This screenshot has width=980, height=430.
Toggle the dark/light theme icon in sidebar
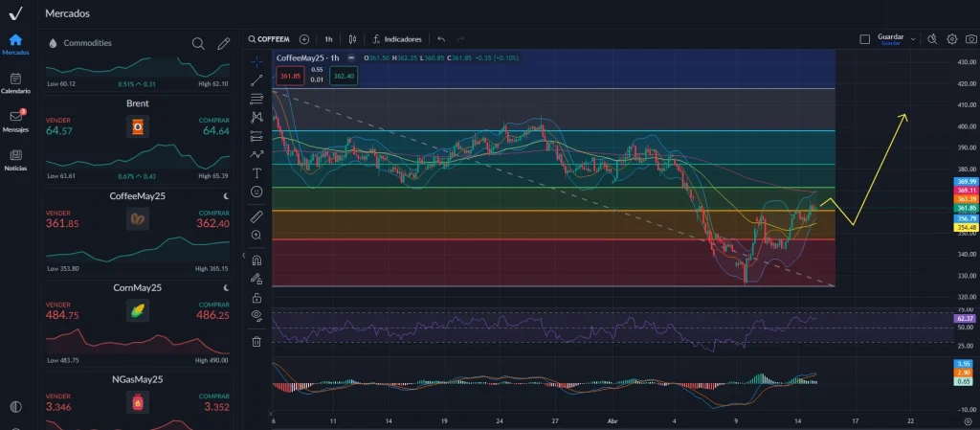15,407
